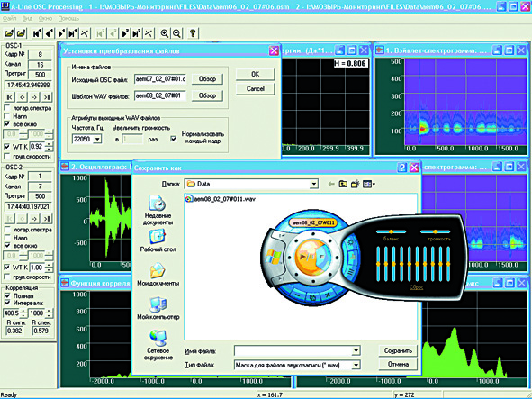Open OSC file 1 from toolbar
This screenshot has width=532, height=399.
[9, 33]
